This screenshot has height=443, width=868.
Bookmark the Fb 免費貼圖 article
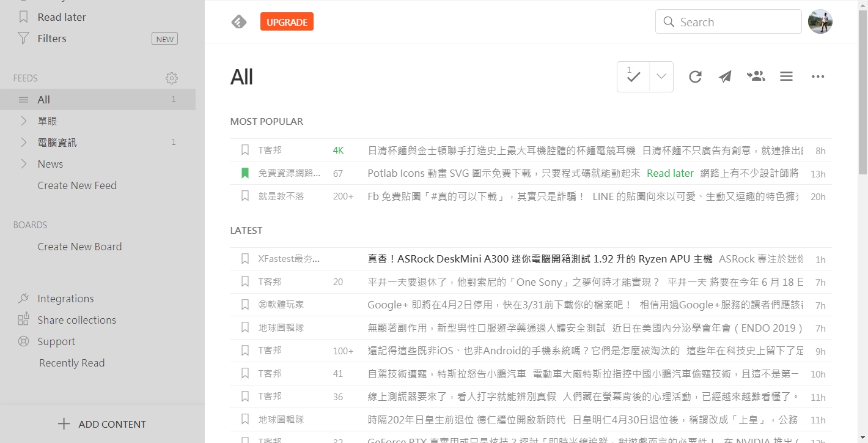click(245, 196)
